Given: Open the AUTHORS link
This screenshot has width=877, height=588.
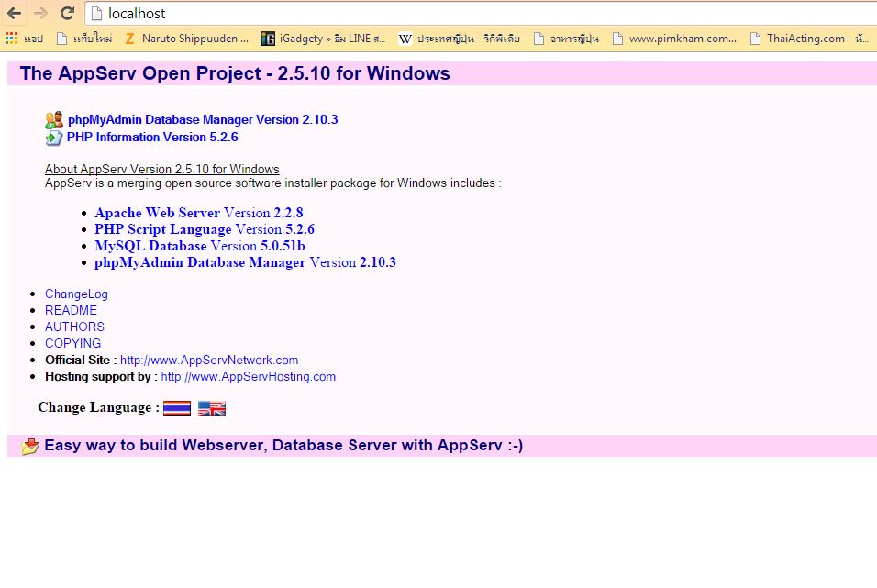Looking at the screenshot, I should (74, 327).
